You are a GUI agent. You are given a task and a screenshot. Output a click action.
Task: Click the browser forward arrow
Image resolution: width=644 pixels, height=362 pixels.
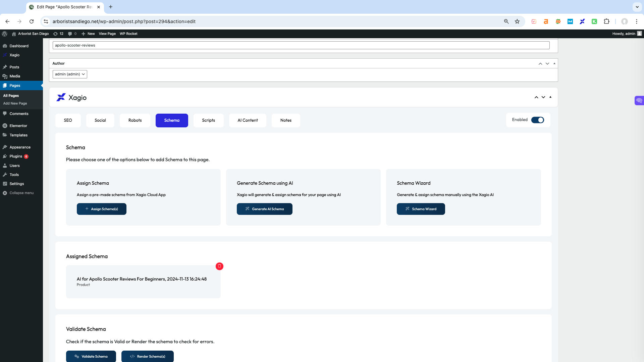coord(19,21)
